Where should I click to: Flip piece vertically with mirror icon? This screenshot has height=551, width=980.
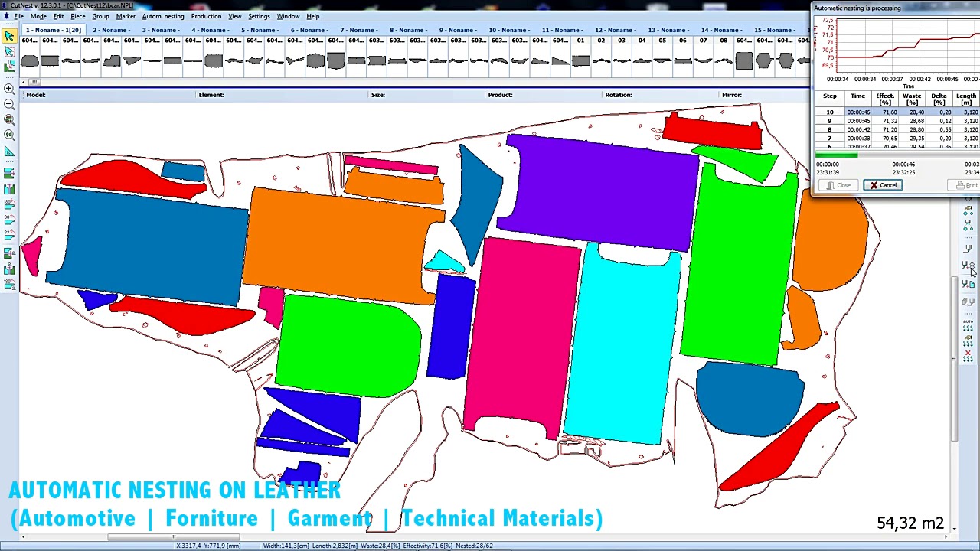click(x=9, y=189)
